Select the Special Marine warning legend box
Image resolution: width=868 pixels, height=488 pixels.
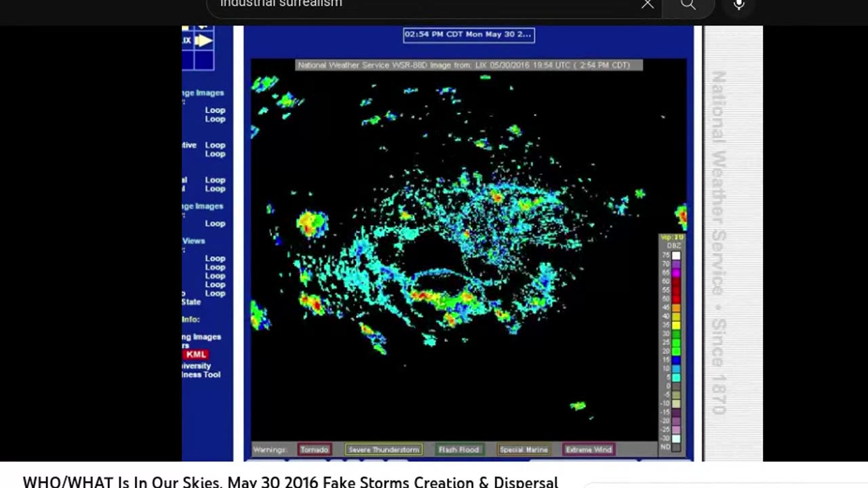524,449
